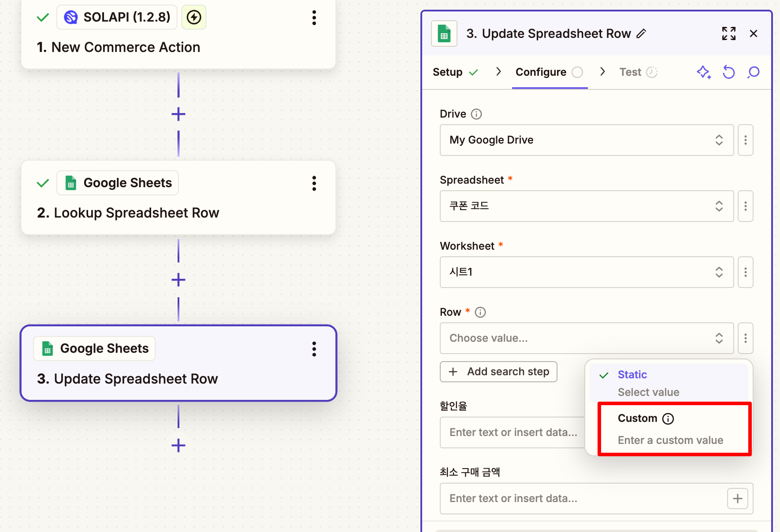Click the SOLAPI (1.2.8) app badge
Viewport: 780px width, 532px height.
(117, 17)
